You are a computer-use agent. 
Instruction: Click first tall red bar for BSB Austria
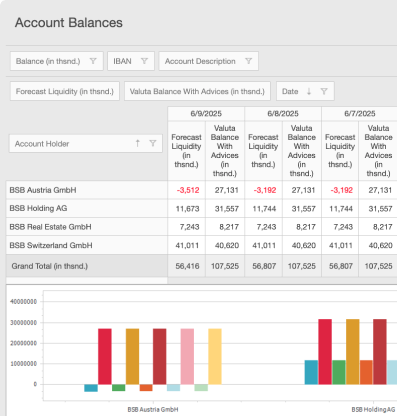(105, 356)
